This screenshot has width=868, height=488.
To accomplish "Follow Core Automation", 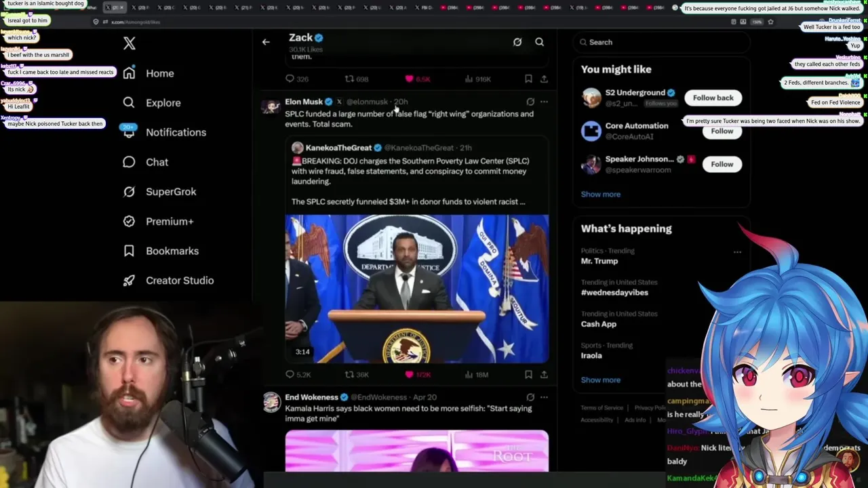I will pyautogui.click(x=722, y=131).
